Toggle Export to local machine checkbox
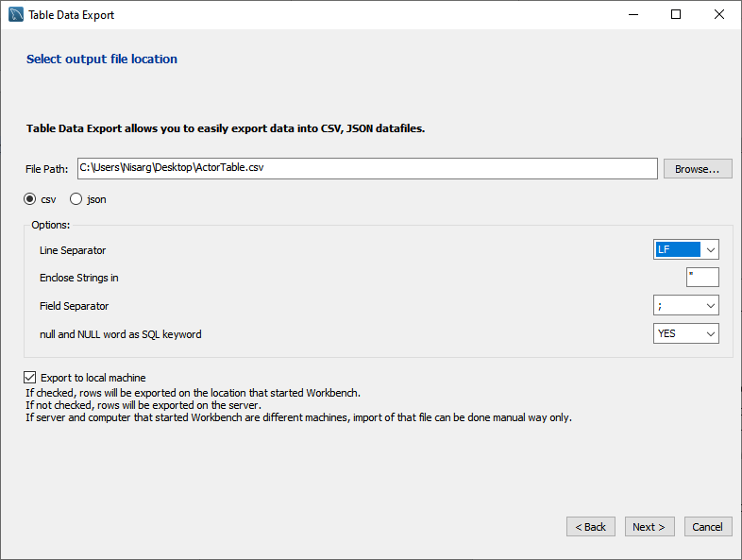The image size is (742, 560). (x=30, y=378)
